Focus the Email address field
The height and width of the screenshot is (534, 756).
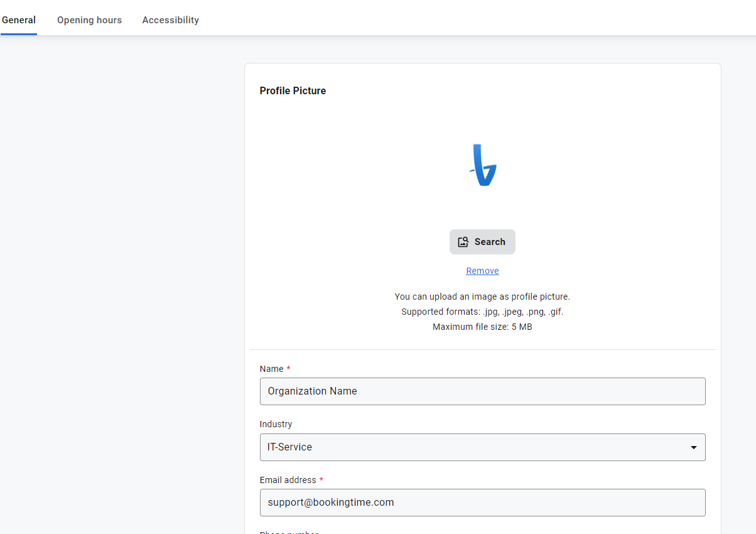[x=482, y=503]
